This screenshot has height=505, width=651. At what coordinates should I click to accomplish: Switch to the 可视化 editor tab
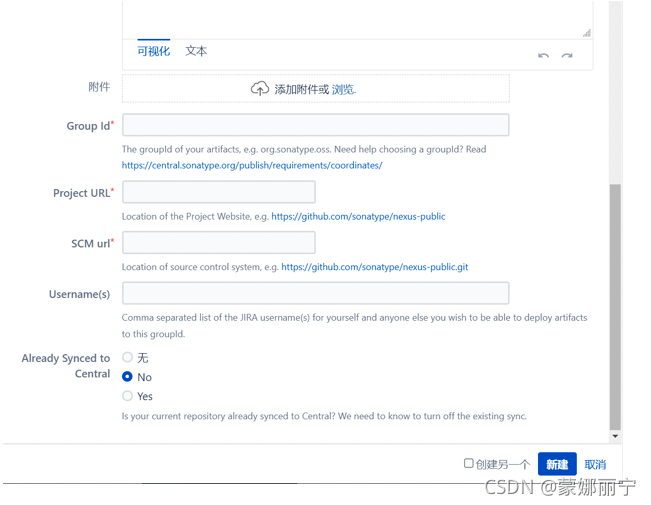153,51
